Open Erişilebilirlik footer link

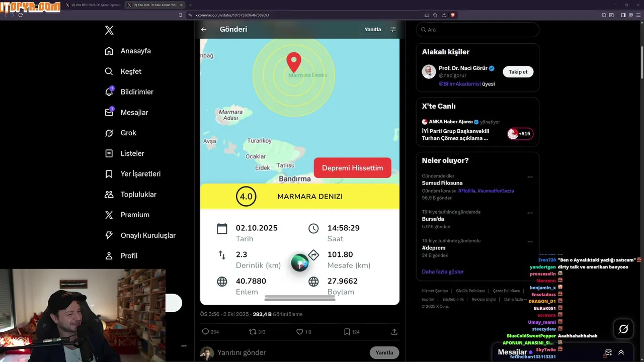tap(454, 299)
